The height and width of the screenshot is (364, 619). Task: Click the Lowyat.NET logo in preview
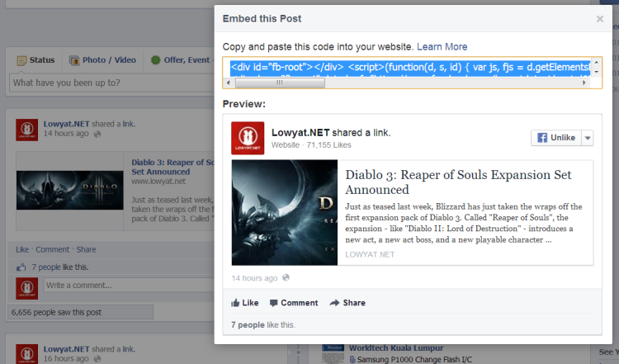[248, 138]
